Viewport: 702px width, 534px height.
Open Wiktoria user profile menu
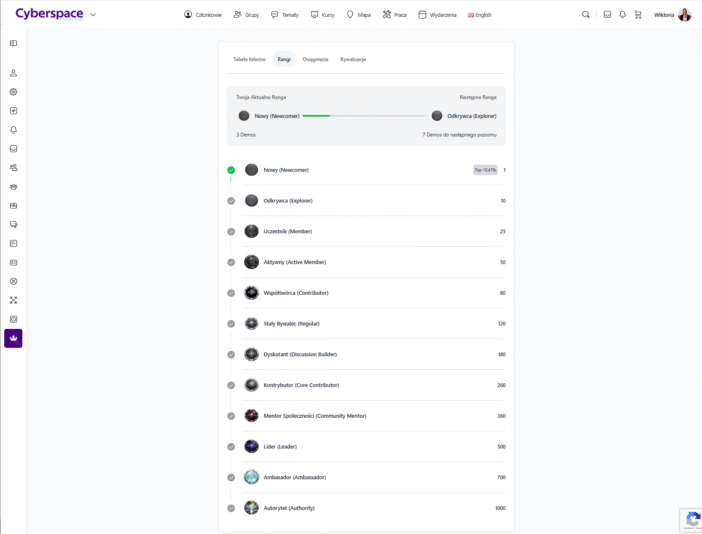click(x=672, y=15)
